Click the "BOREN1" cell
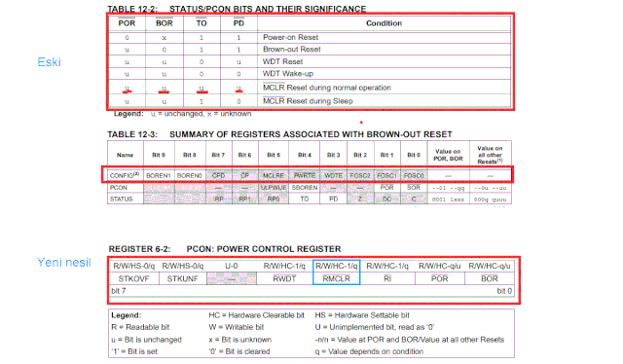Image resolution: width=623 pixels, height=364 pixels. click(158, 175)
